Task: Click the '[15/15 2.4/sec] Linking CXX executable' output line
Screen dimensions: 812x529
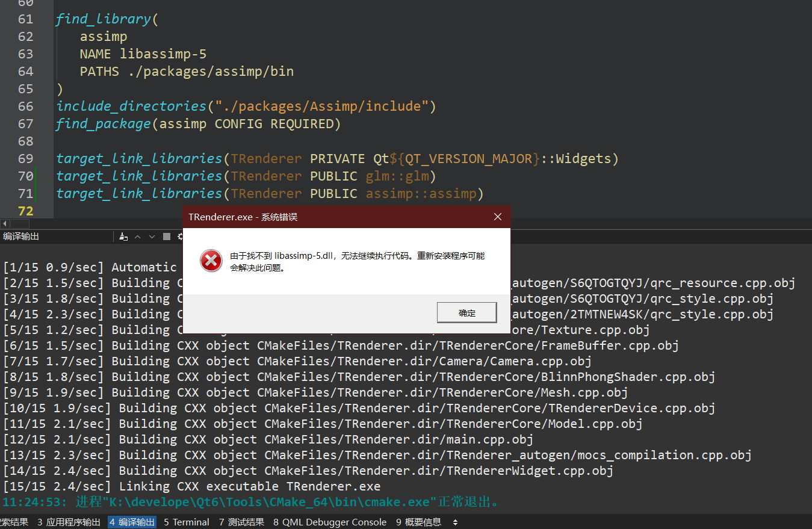Action: tap(191, 486)
